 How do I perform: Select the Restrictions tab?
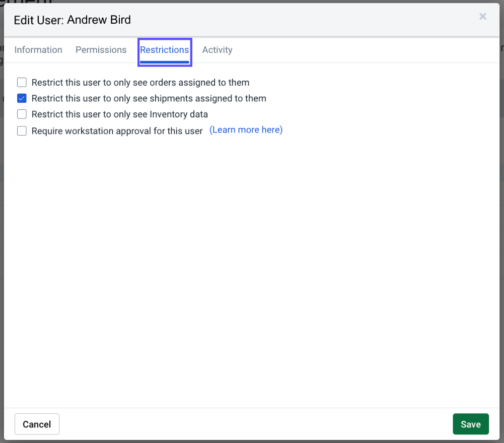165,49
